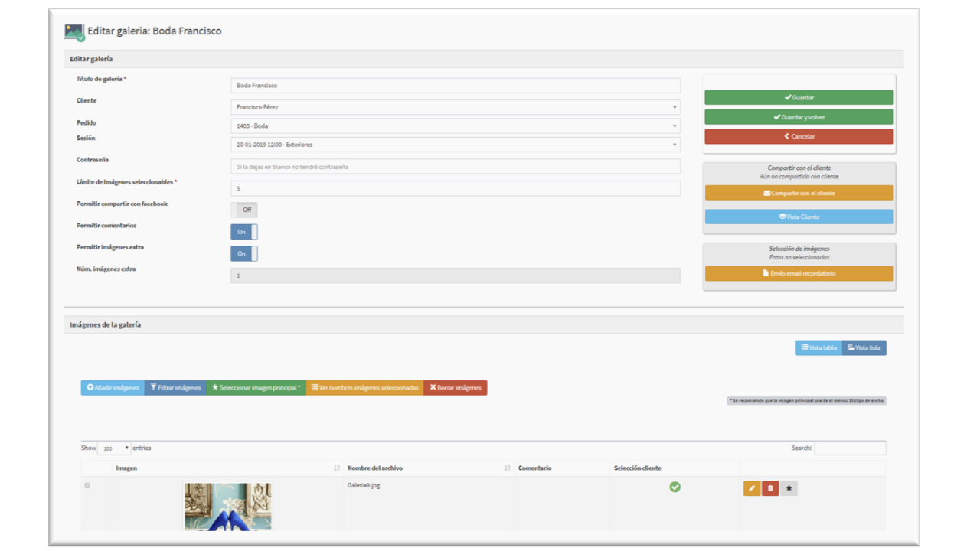The height and width of the screenshot is (551, 980).
Task: Click Aún no compartido con cliente text
Action: pyautogui.click(x=799, y=177)
